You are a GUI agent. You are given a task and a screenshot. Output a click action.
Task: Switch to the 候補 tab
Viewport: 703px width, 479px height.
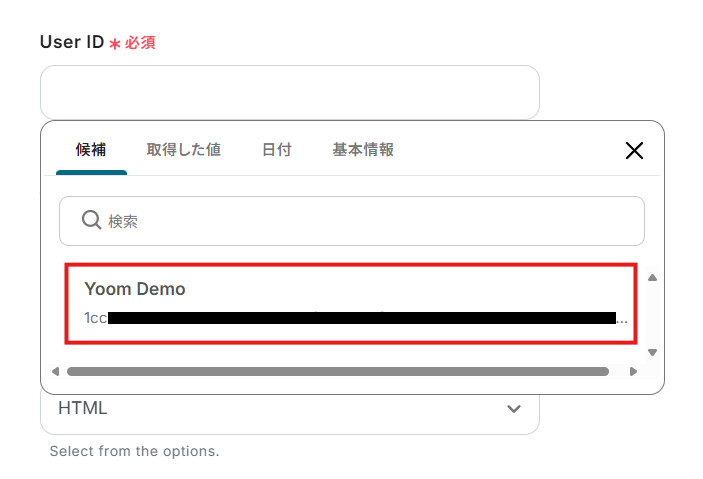91,150
